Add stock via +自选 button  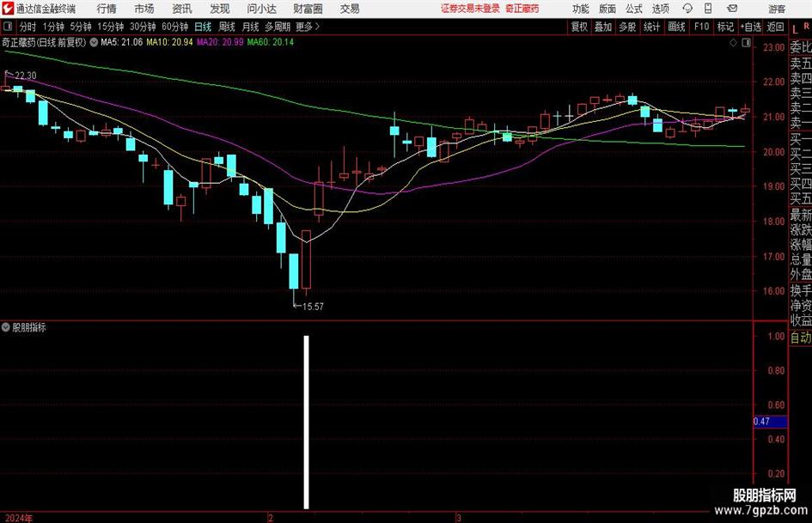pos(750,27)
